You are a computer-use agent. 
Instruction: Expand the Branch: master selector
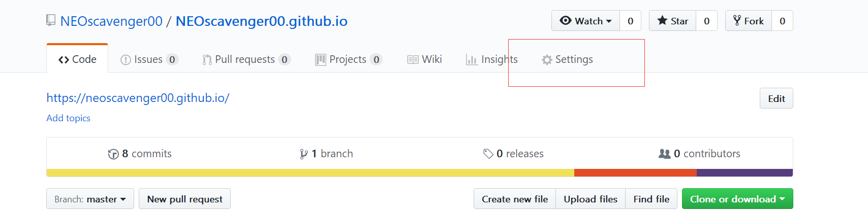[x=90, y=199]
